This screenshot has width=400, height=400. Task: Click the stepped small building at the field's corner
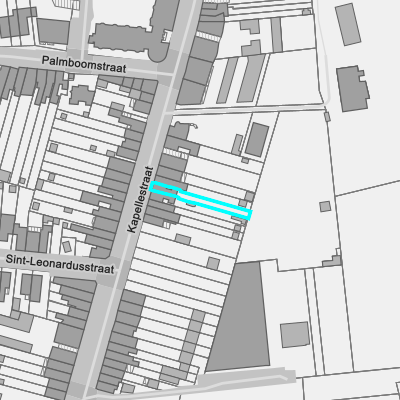click(333, 261)
